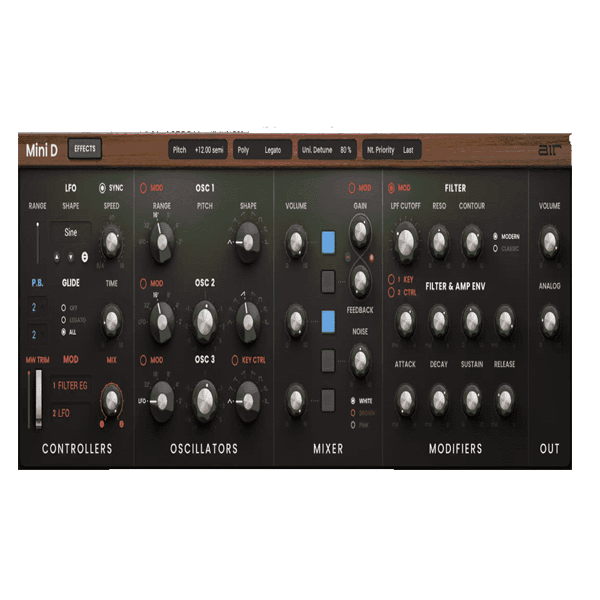600x600 pixels.
Task: Select BROWN noise type
Action: 353,413
